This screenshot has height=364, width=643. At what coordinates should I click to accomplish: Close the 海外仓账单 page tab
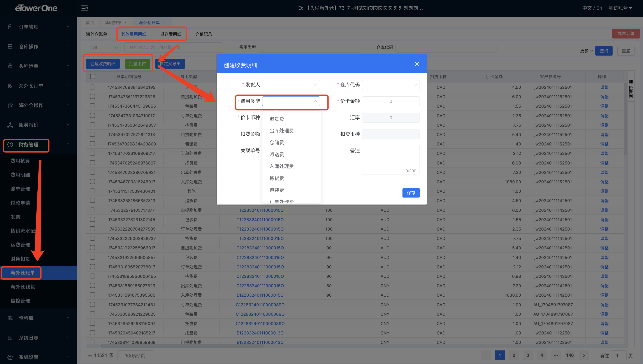(x=164, y=23)
